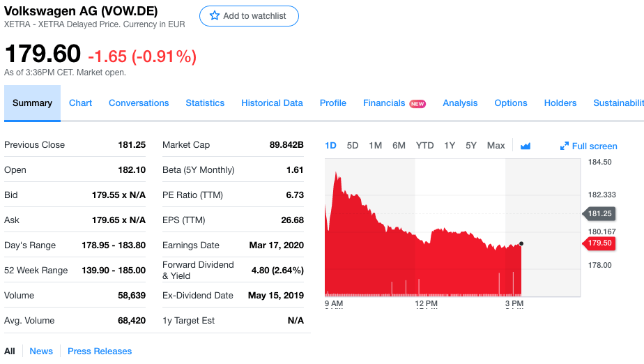Image resolution: width=644 pixels, height=364 pixels.
Task: Go to the Statistics tab
Action: pos(205,103)
